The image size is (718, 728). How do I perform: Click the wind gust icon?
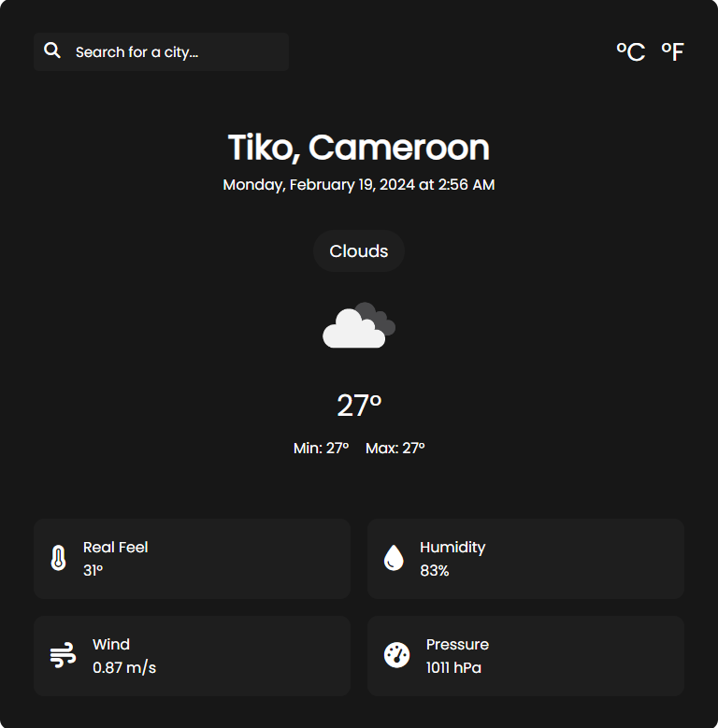point(63,655)
